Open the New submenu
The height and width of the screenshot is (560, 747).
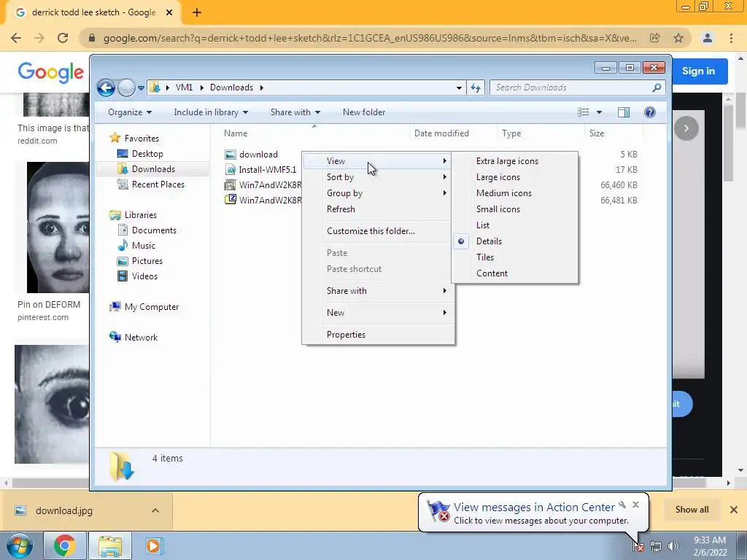[x=379, y=313]
